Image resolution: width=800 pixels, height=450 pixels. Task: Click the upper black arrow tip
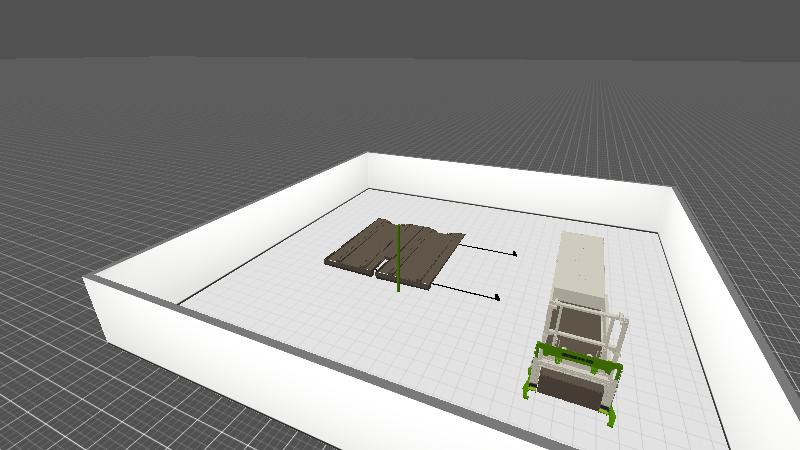[x=514, y=254]
